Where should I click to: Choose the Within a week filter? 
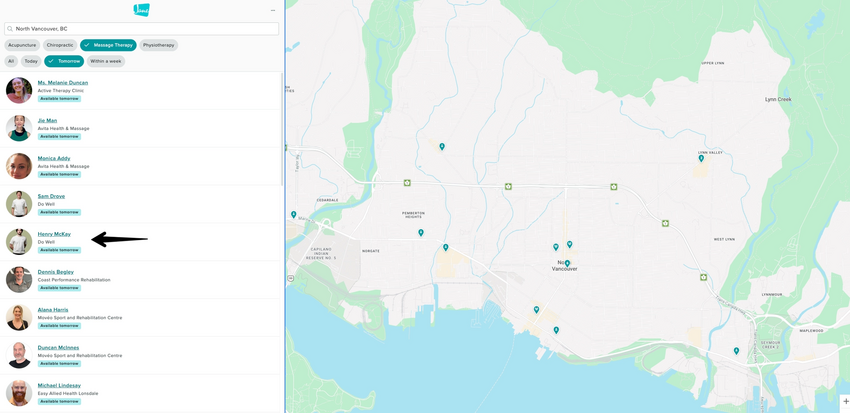click(106, 61)
